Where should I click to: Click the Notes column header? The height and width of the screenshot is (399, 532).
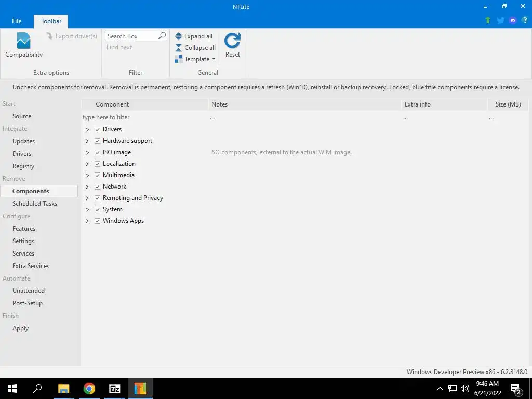[x=304, y=104]
